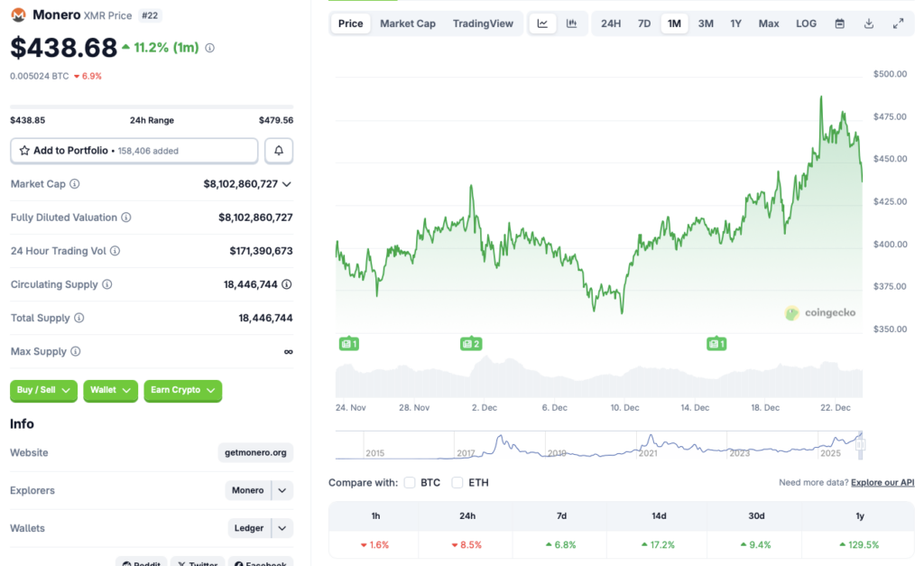This screenshot has height=566, width=924.
Task: Select the line chart icon
Action: (x=542, y=23)
